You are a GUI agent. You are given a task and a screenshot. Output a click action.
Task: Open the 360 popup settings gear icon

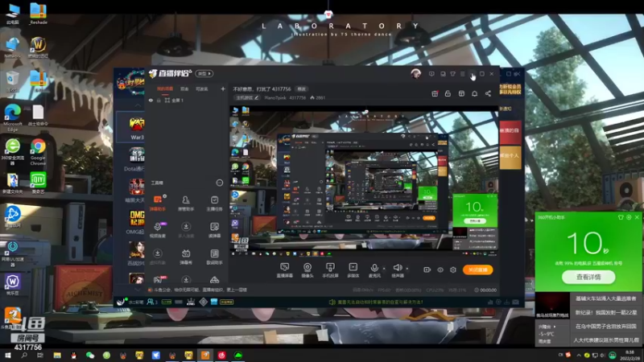[x=629, y=217]
